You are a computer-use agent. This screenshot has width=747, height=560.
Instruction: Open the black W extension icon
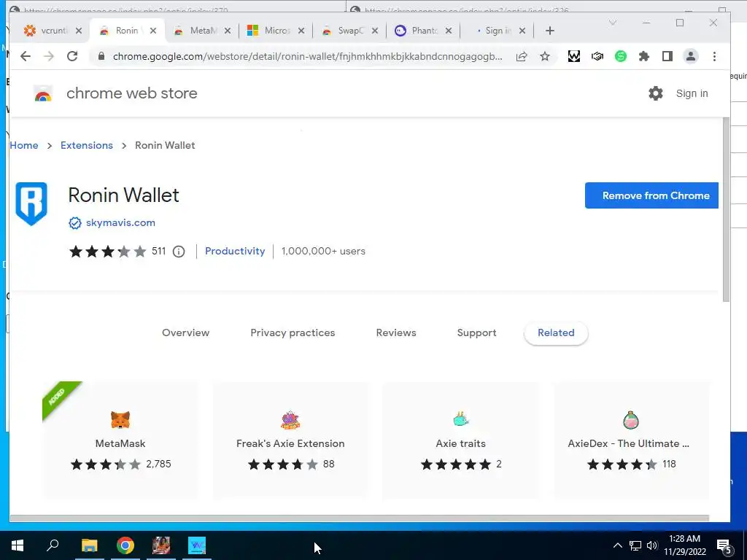574,56
